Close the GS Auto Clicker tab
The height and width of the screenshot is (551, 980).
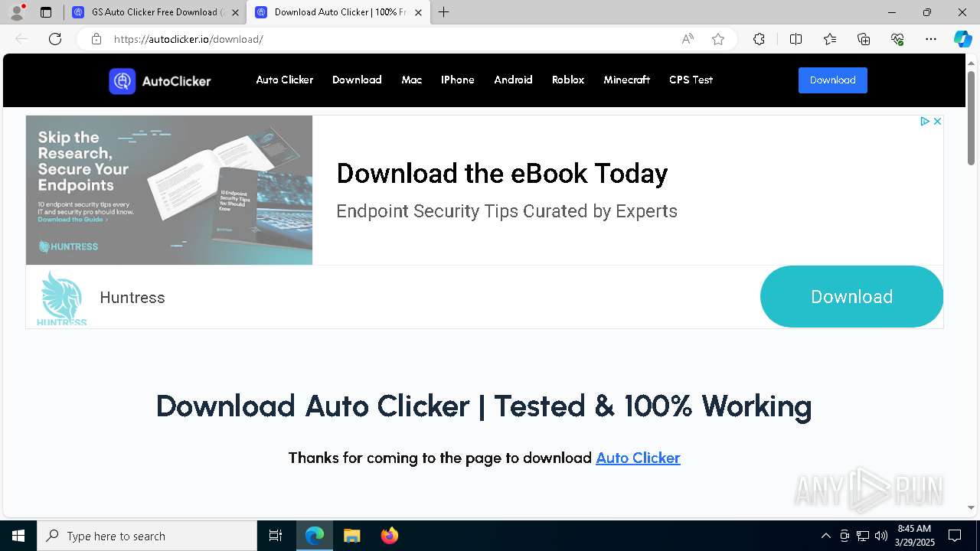235,12
